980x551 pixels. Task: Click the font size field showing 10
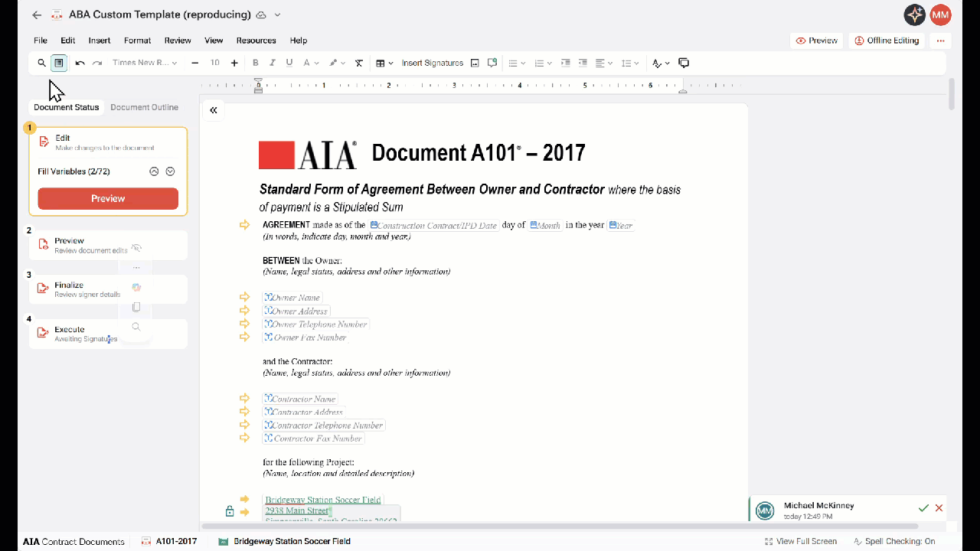point(215,63)
